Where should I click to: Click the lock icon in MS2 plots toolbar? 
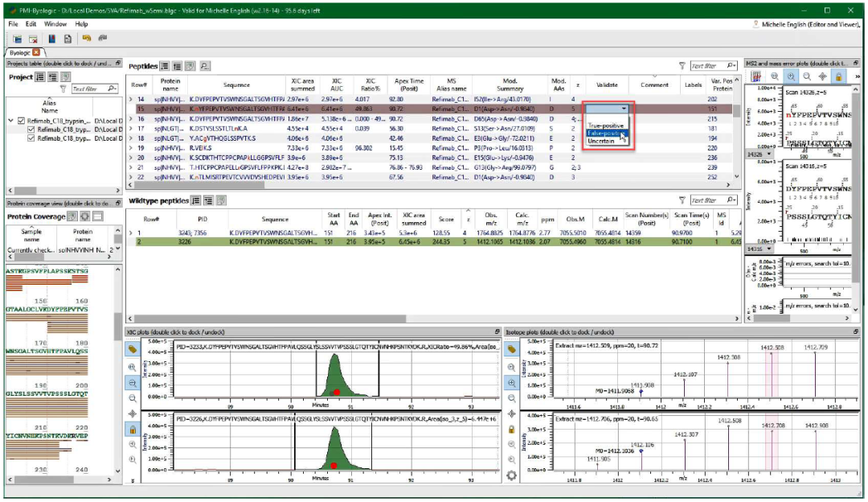point(838,76)
